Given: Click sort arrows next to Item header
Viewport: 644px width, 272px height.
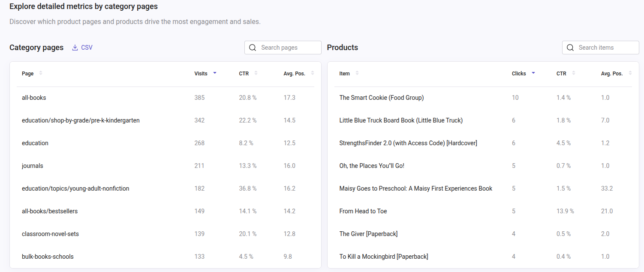Looking at the screenshot, I should (x=357, y=73).
